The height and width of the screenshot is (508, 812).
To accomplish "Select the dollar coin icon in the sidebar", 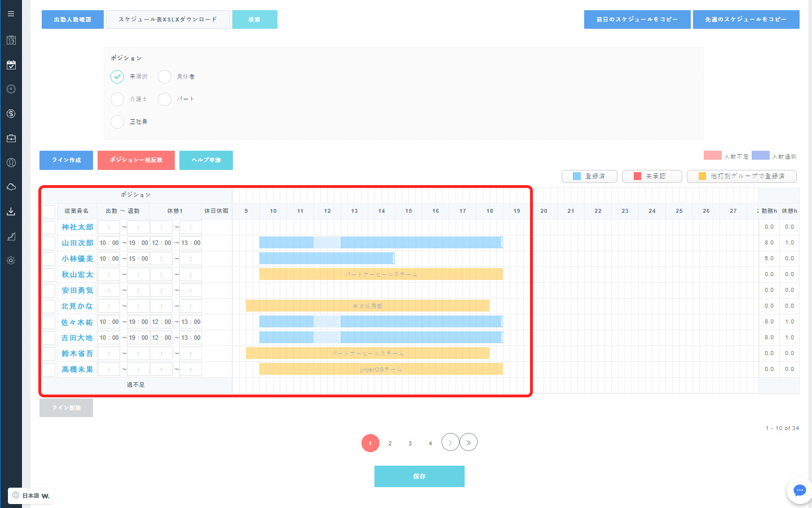I will 11,114.
